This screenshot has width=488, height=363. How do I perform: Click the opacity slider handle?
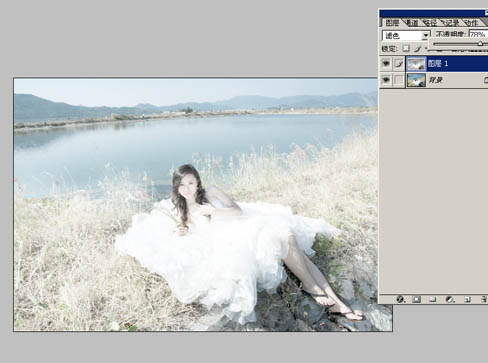pyautogui.click(x=480, y=44)
